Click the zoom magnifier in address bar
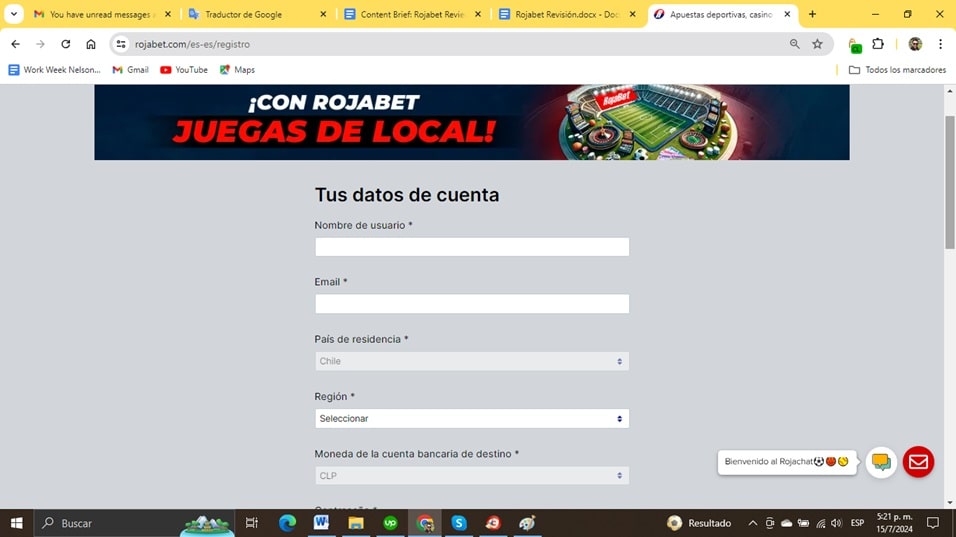Screen dimensions: 956x537 [x=794, y=44]
